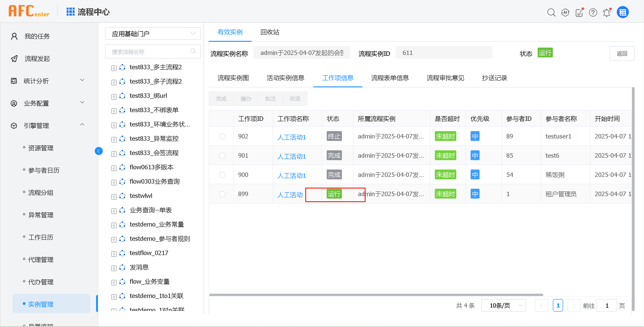Select radio button for work item 899
This screenshot has height=327, width=644.
click(x=222, y=194)
